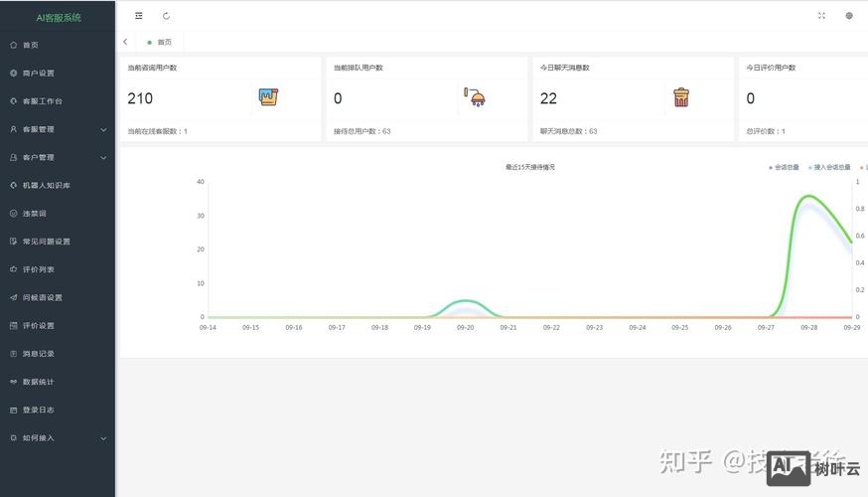Click the left arrow beside the tabs
This screenshot has height=497, width=868.
[x=126, y=42]
